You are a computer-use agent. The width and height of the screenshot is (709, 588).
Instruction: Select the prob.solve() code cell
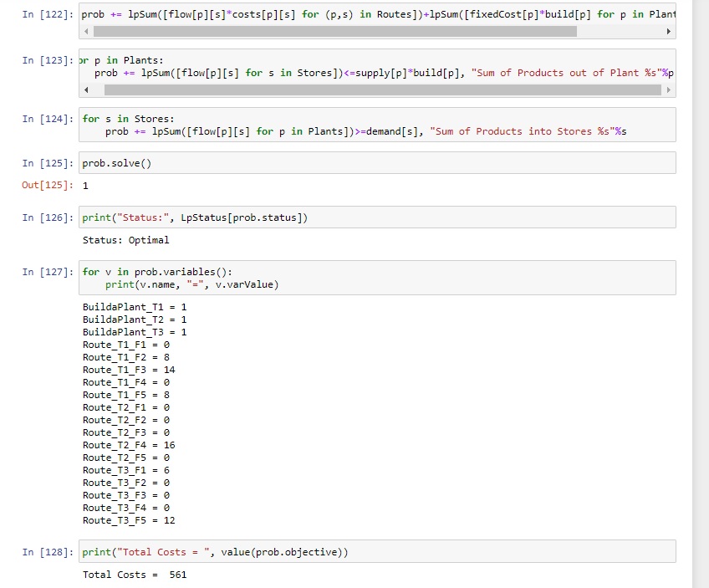click(377, 163)
